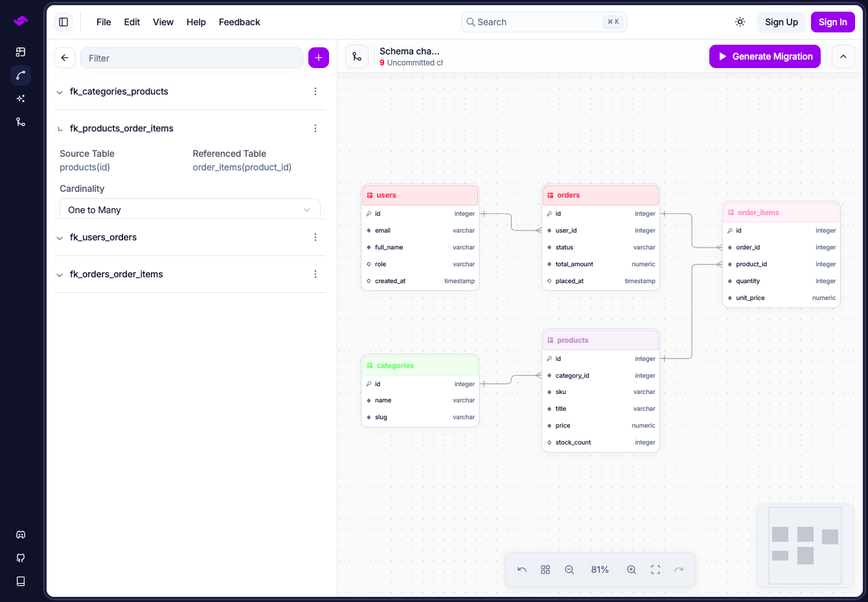Open the AI sparkles section in the sidebar

pyautogui.click(x=21, y=98)
